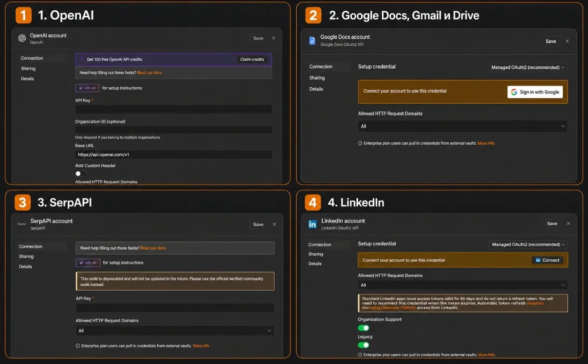Click SerpAPI deprecated node warning text
The image size is (588, 364).
172,281
